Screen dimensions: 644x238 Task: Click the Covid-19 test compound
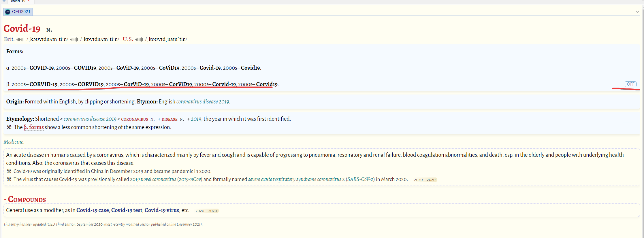point(127,210)
